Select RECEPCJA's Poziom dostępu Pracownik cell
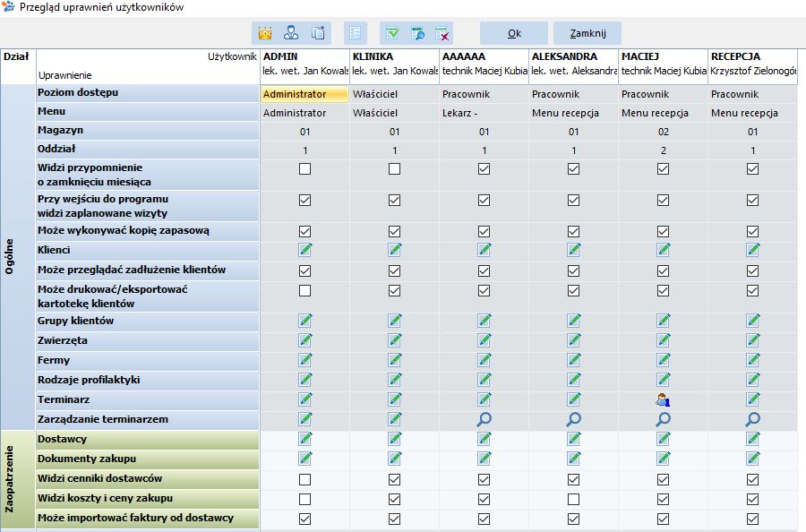The height and width of the screenshot is (532, 806). (x=752, y=94)
